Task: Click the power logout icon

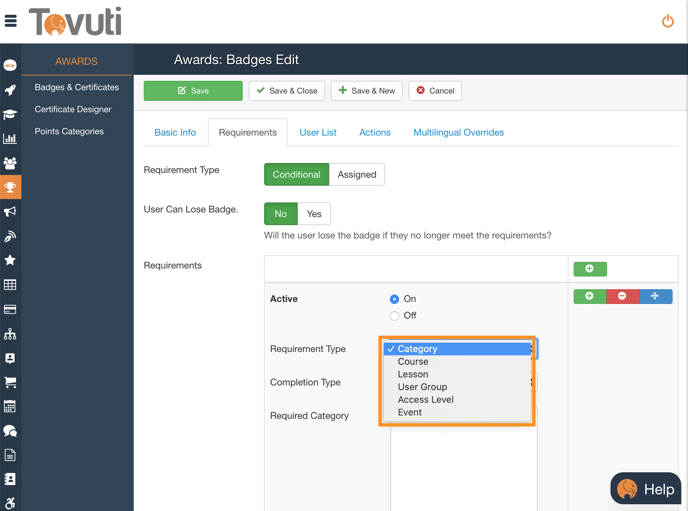Action: [x=667, y=21]
